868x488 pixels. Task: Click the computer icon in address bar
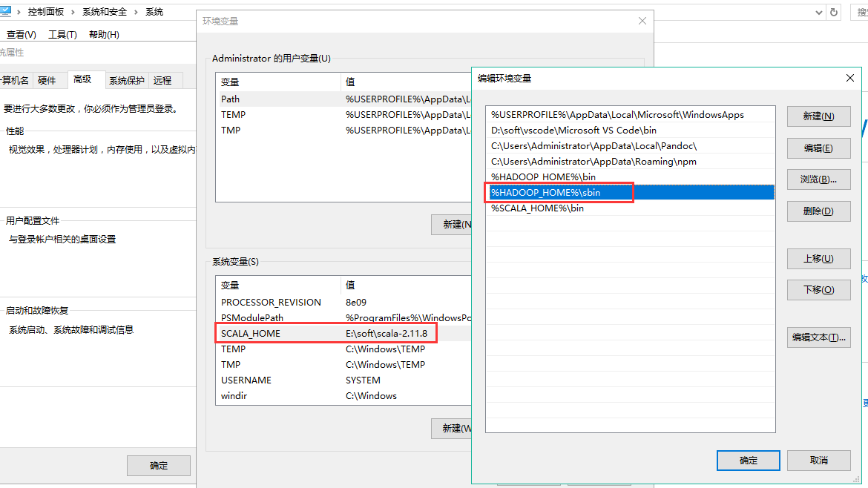coord(5,11)
